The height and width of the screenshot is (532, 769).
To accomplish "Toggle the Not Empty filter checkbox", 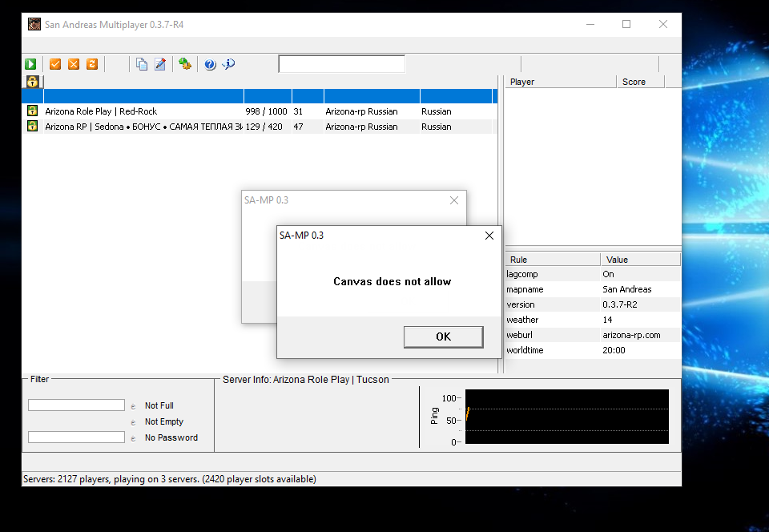I will pyautogui.click(x=133, y=423).
